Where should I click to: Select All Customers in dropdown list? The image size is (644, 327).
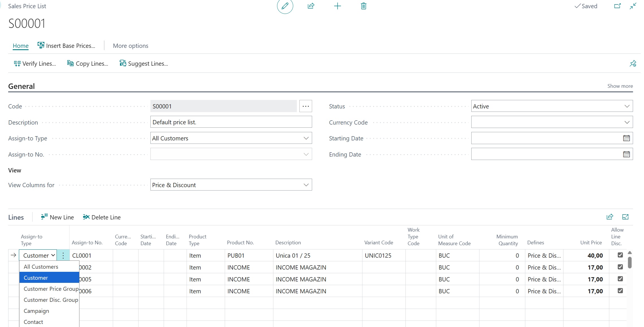pyautogui.click(x=49, y=267)
